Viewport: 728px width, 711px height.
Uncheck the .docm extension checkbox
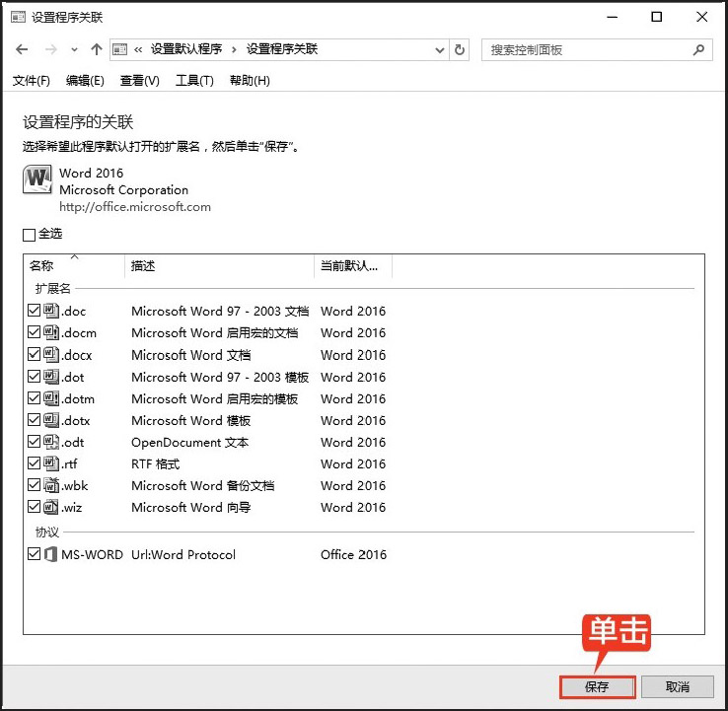[x=34, y=331]
